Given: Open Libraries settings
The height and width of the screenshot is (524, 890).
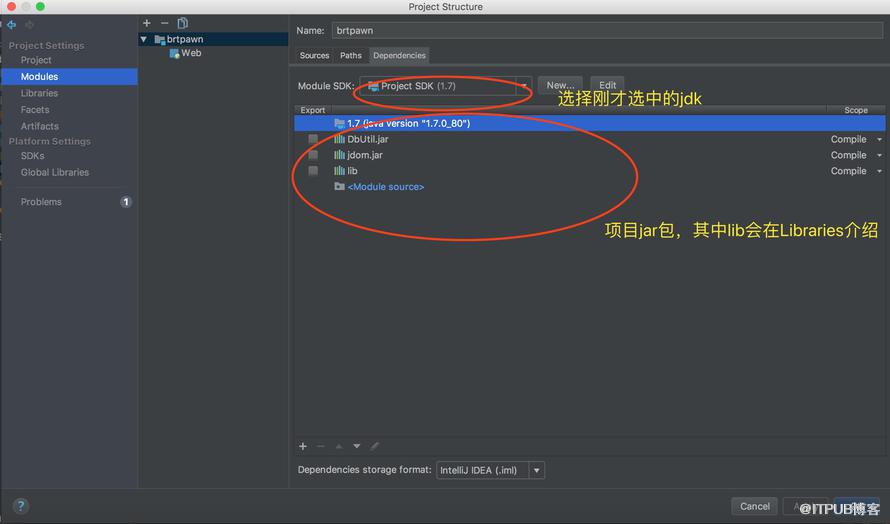Looking at the screenshot, I should tap(39, 93).
